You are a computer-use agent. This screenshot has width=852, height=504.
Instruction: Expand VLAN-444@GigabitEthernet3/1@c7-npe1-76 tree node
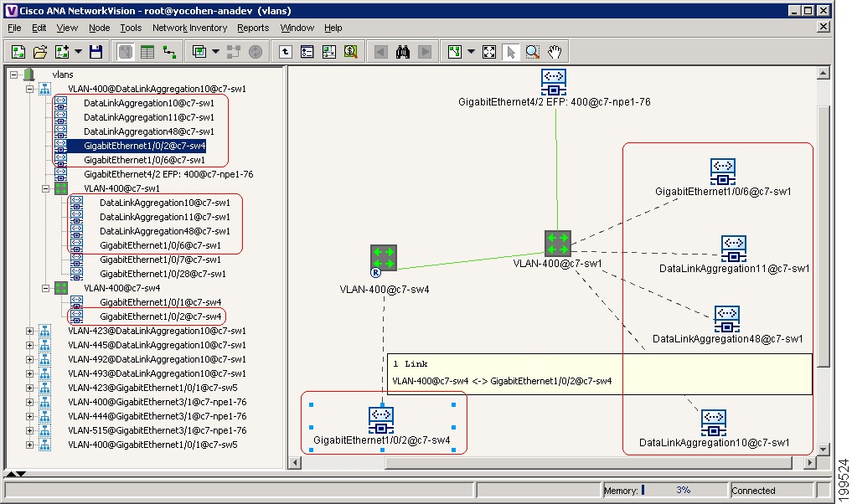pos(30,416)
